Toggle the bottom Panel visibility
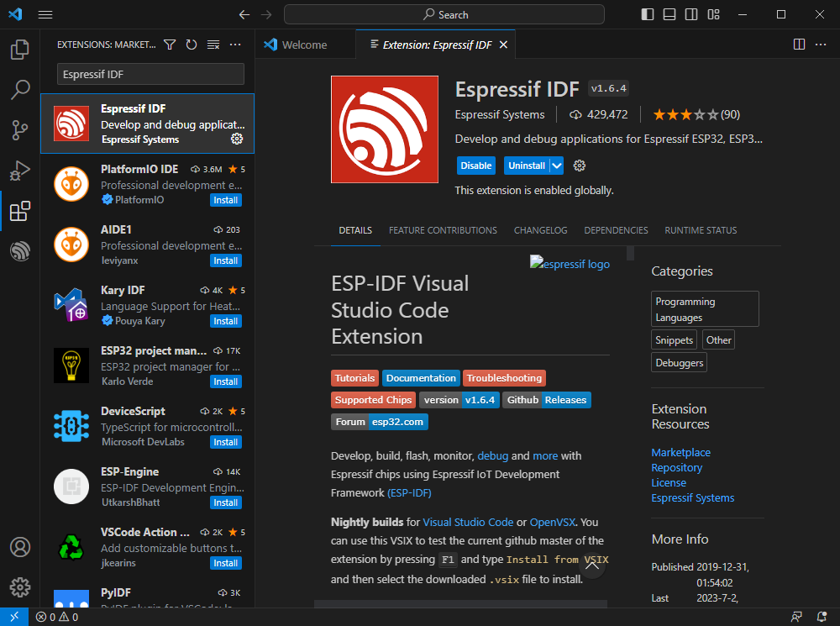This screenshot has height=626, width=840. click(x=669, y=14)
